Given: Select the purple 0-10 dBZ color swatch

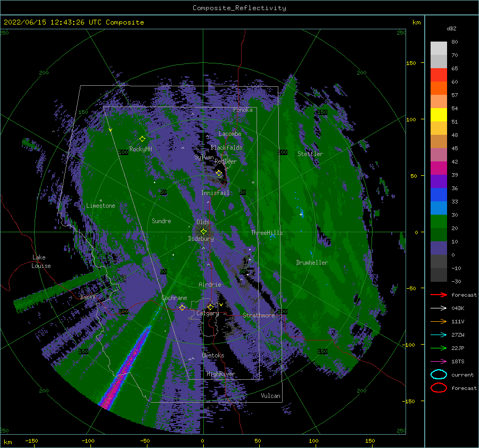Looking at the screenshot, I should (x=439, y=248).
